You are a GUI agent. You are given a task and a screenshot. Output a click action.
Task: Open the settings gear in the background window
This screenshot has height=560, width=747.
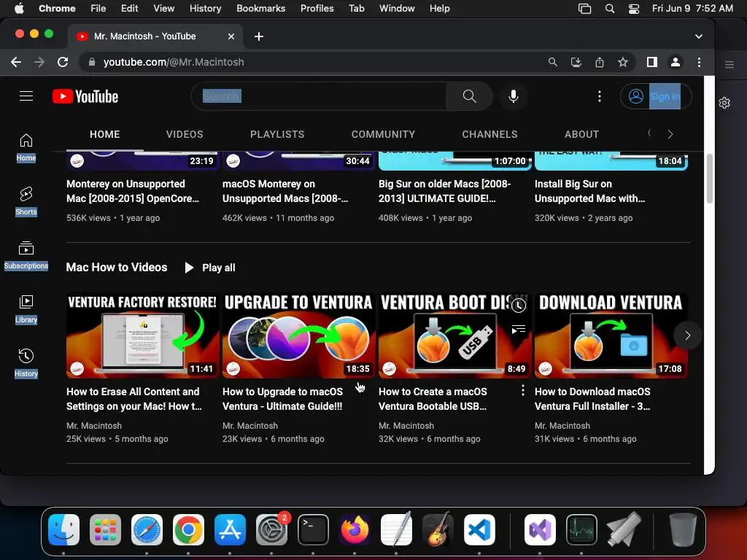click(x=724, y=102)
